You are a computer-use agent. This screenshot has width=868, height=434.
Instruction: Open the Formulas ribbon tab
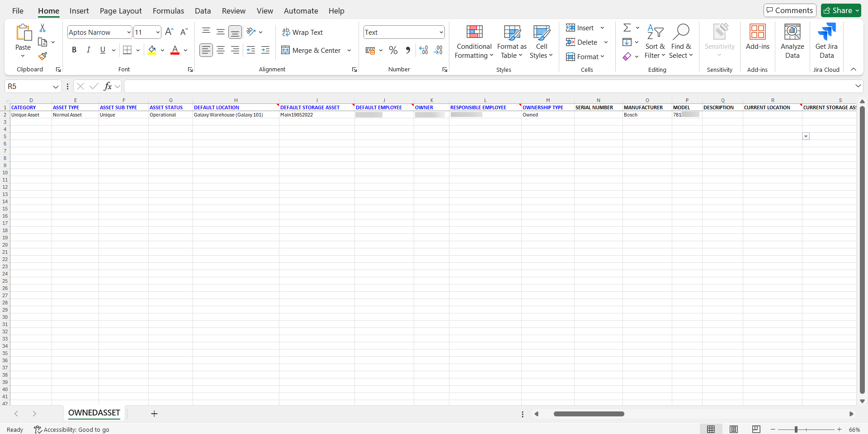[x=168, y=11]
